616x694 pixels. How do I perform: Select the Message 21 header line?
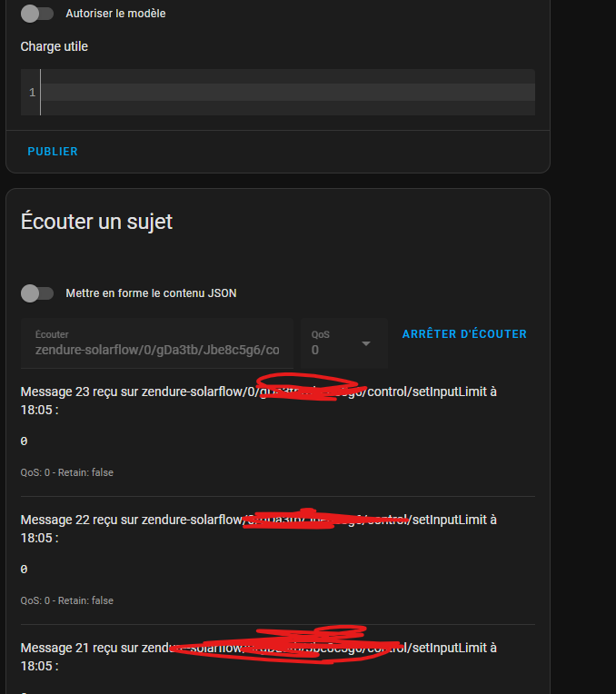pos(259,657)
